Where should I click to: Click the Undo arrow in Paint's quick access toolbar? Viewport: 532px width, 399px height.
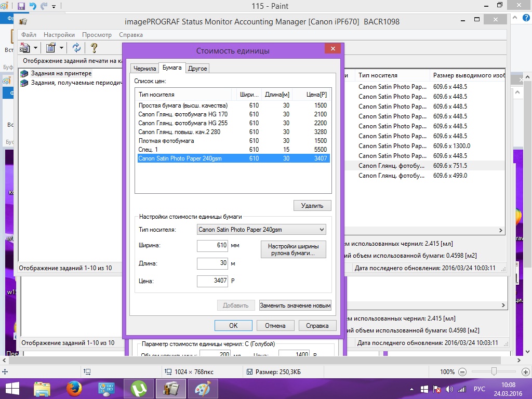33,6
